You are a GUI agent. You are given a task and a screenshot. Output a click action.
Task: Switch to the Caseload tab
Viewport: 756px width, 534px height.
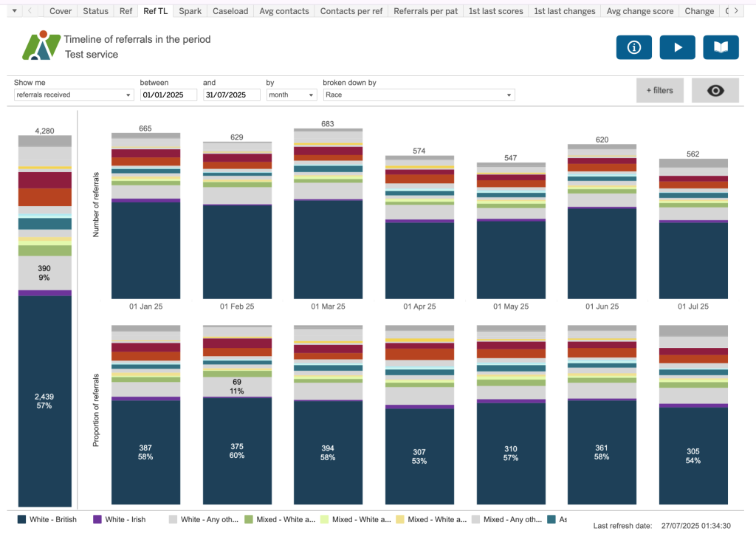point(230,11)
